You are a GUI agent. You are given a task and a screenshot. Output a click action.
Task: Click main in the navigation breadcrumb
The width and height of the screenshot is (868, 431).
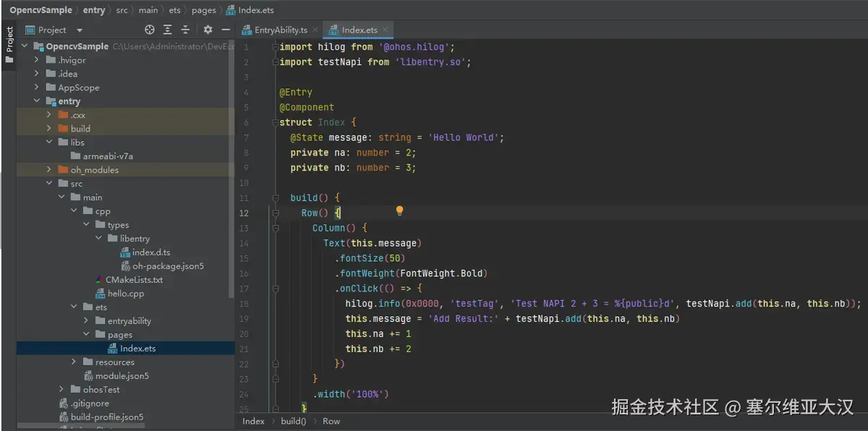pos(148,10)
